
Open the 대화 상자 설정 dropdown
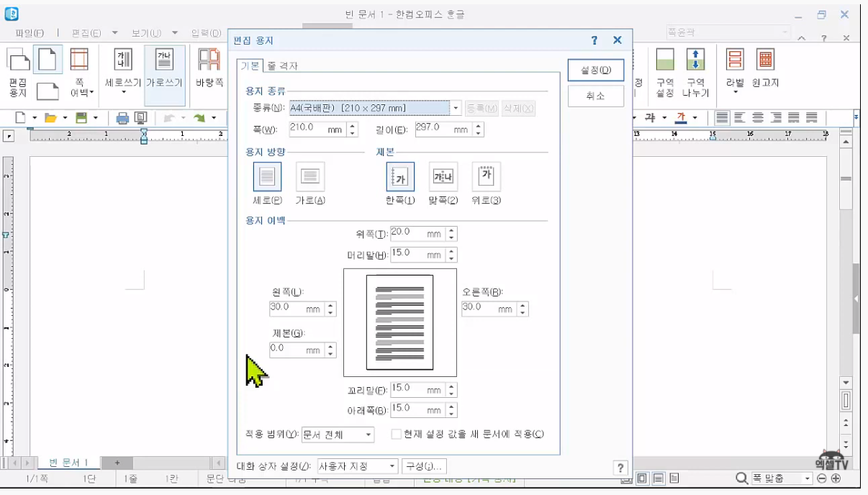click(392, 466)
